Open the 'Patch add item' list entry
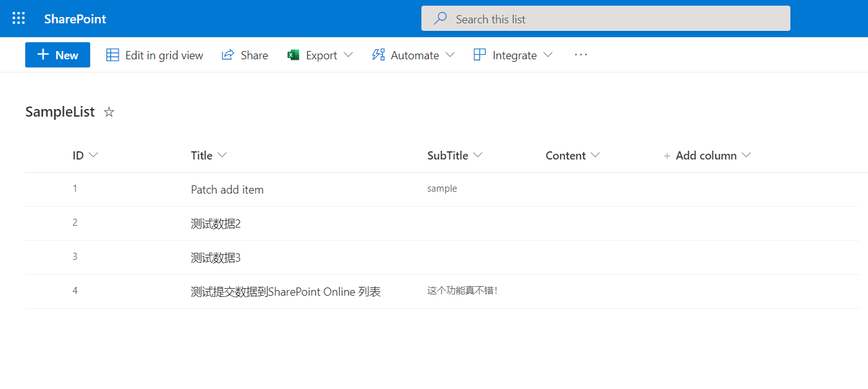Image resolution: width=868 pixels, height=389 pixels. tap(227, 190)
